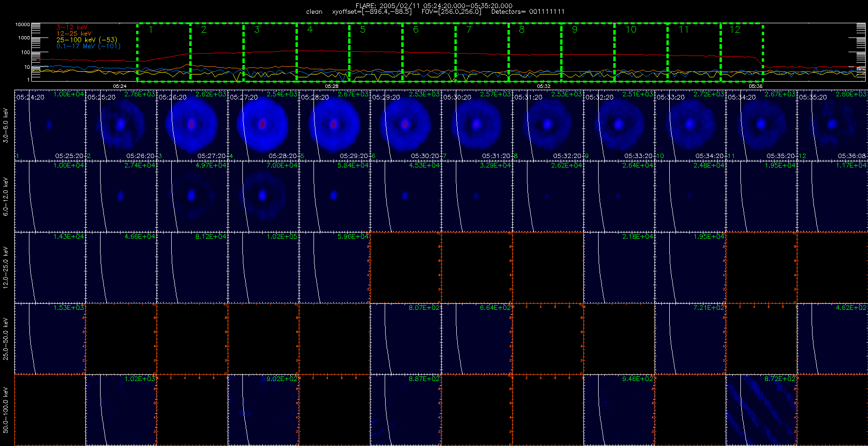Image resolution: width=868 pixels, height=446 pixels.
Task: Click the "05:30:20" end-time label in panel 6
Action: point(425,156)
